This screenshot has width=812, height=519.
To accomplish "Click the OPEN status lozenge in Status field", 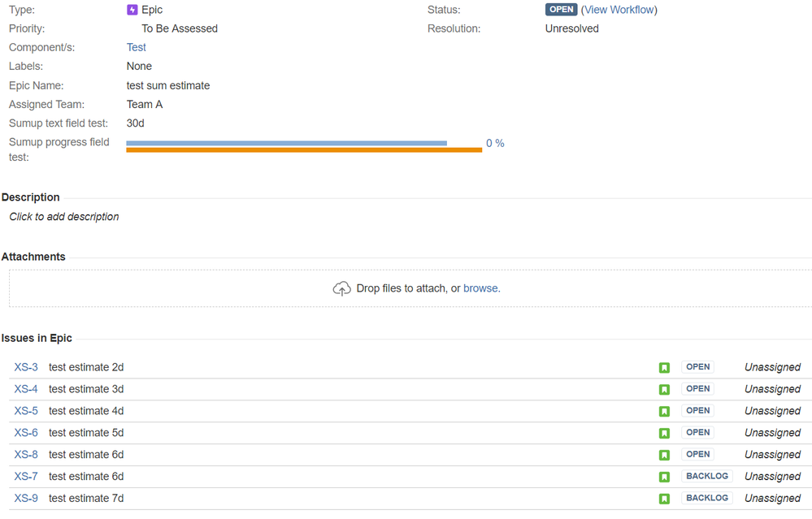I will 561,9.
